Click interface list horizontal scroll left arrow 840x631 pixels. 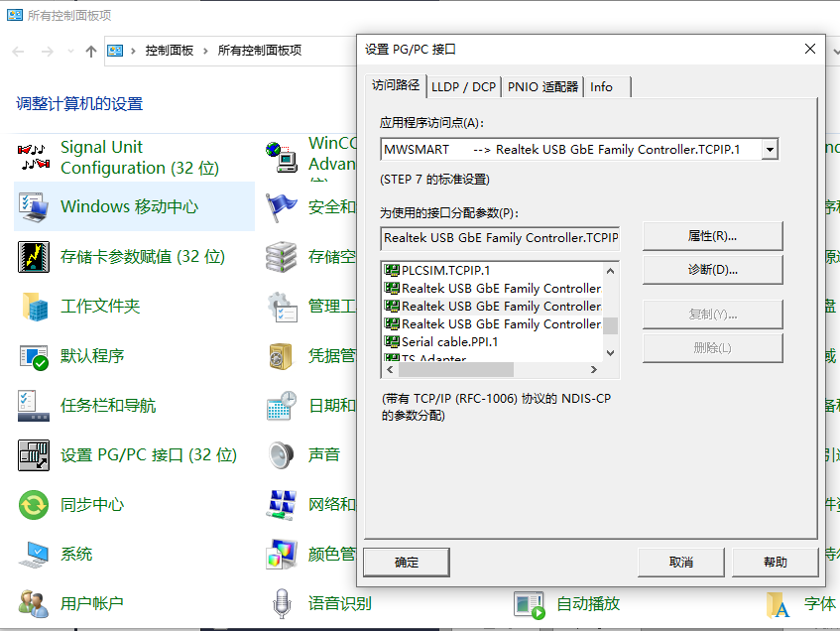[390, 370]
